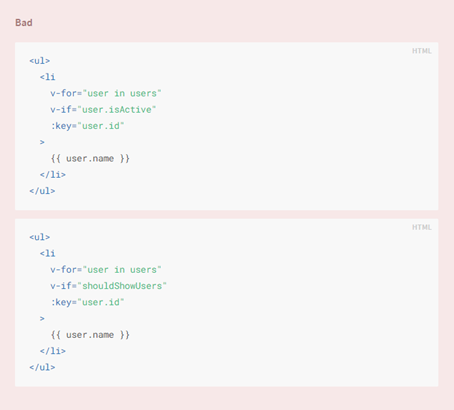454x410 pixels.
Task: Click the <li tag in first code block
Action: (x=47, y=77)
